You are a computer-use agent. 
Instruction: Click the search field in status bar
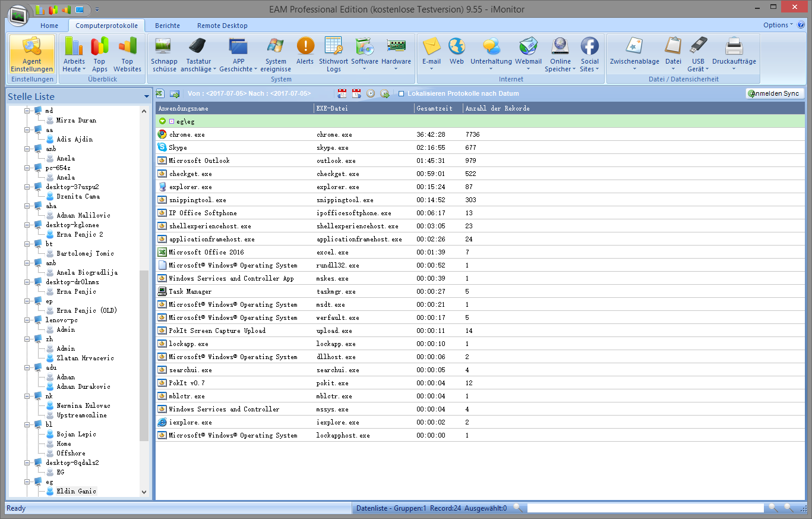coord(644,508)
